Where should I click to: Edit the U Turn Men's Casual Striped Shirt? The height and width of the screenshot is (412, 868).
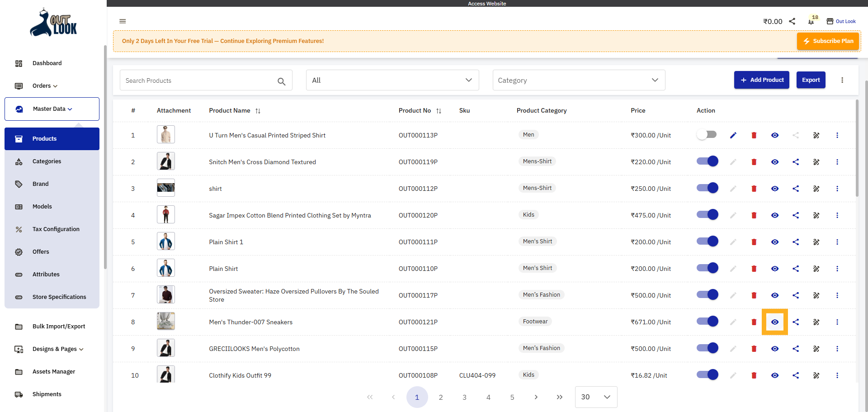pyautogui.click(x=733, y=135)
